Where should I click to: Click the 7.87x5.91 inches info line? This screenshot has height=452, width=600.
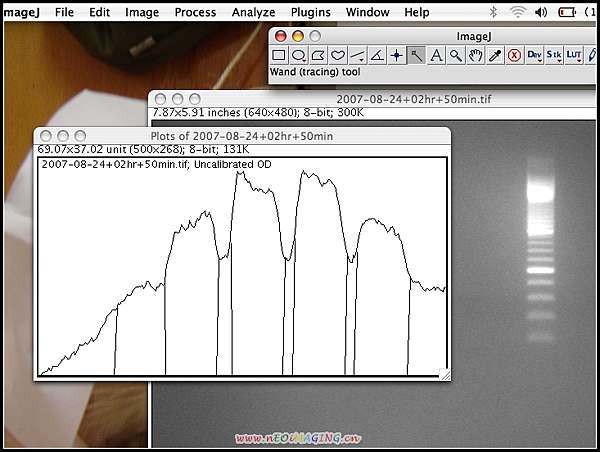(x=258, y=113)
